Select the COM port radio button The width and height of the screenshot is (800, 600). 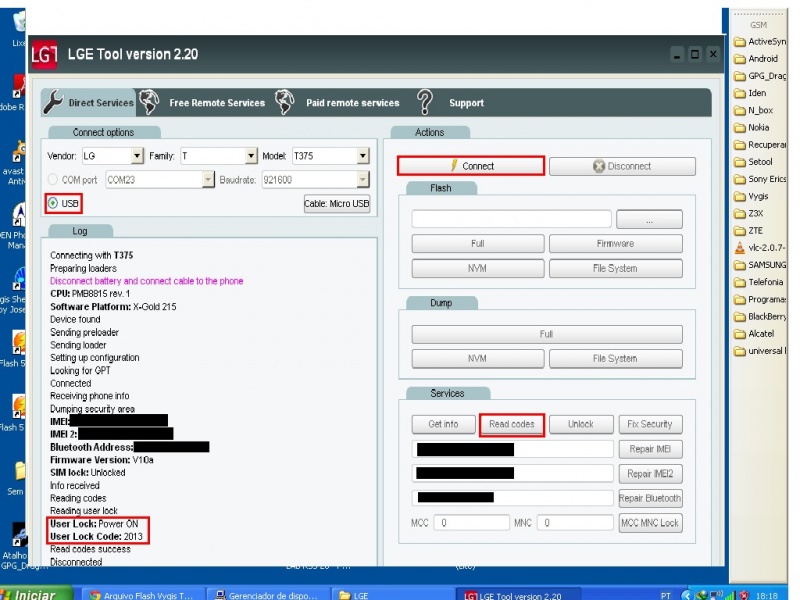(x=53, y=180)
